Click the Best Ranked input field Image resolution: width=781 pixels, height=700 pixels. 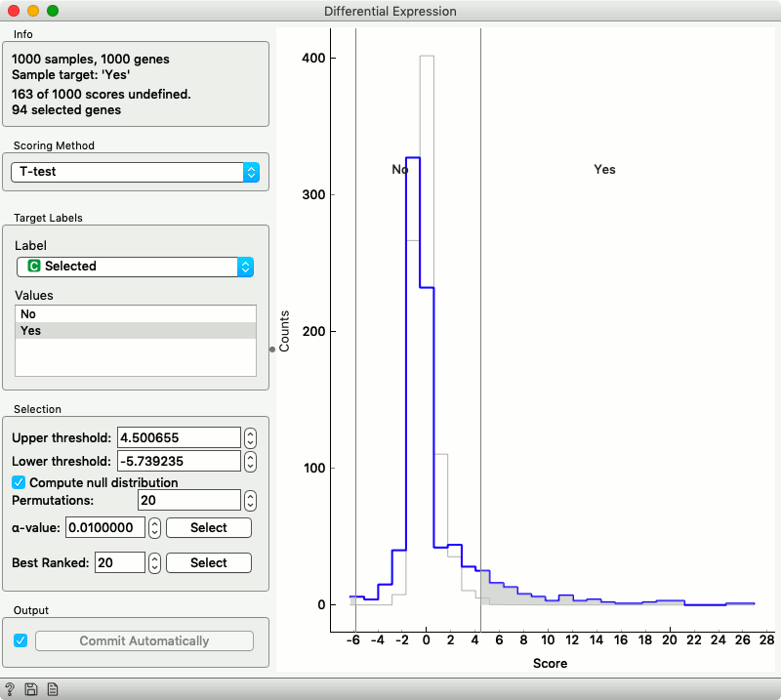coord(120,563)
